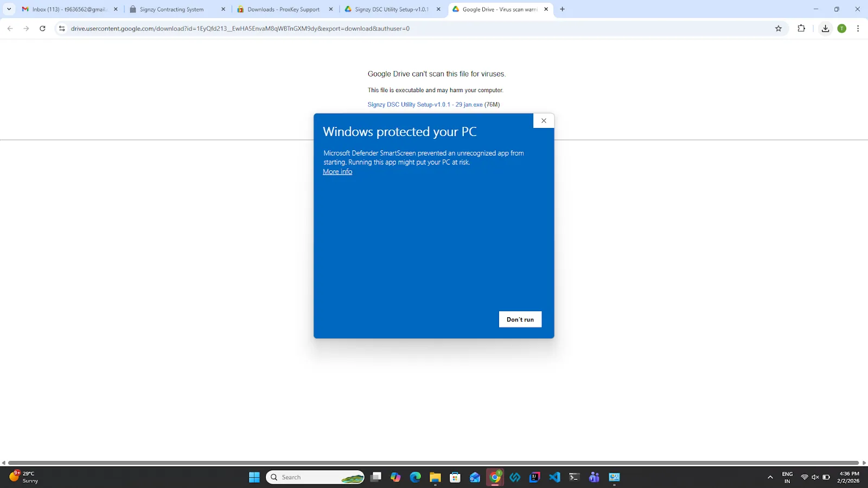
Task: Open Microsoft Edge from taskbar
Action: (416, 477)
